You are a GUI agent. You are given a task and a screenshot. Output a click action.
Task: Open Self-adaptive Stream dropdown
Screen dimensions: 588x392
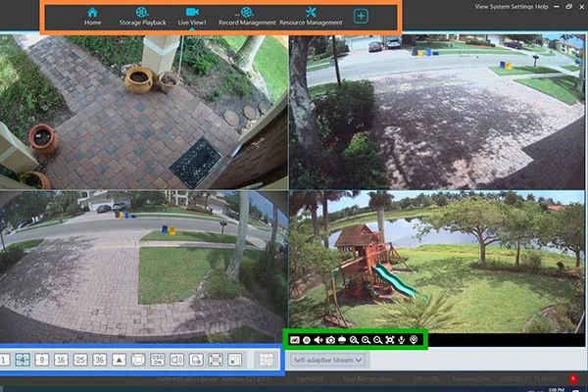[x=328, y=360]
